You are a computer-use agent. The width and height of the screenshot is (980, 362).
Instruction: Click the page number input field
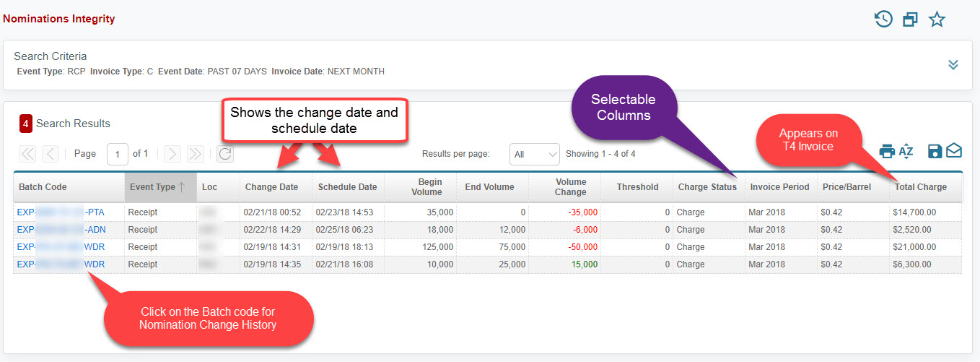pyautogui.click(x=117, y=154)
